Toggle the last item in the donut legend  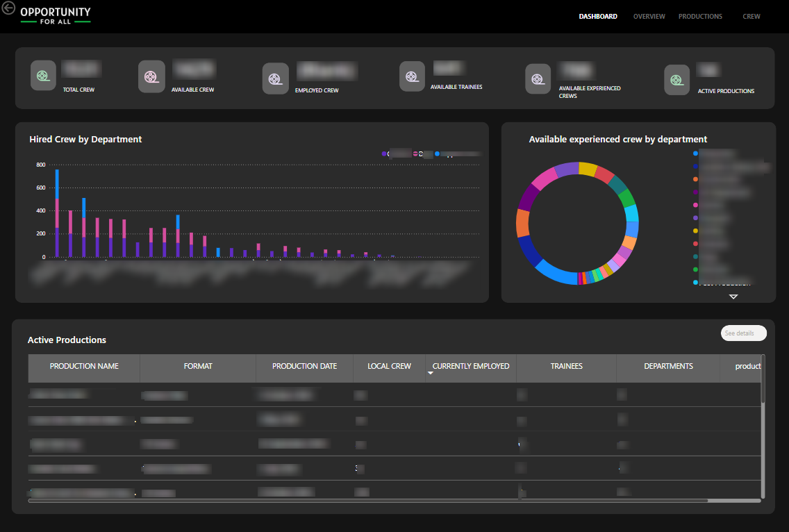pyautogui.click(x=722, y=282)
